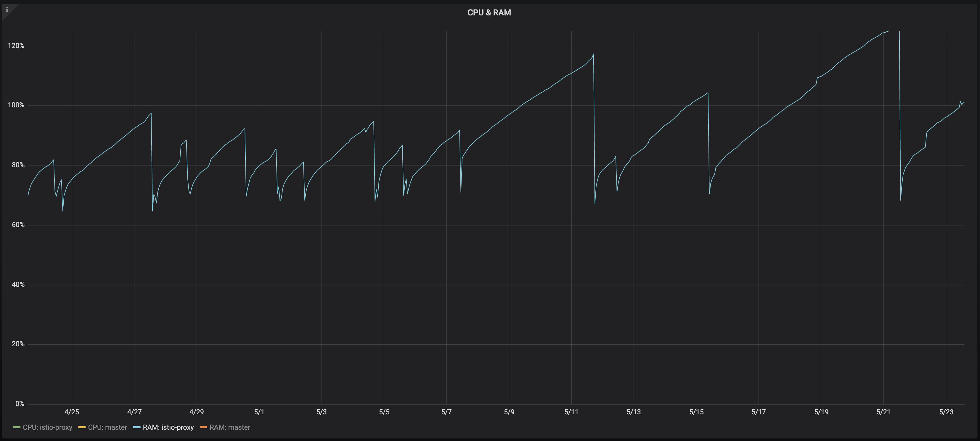Open the CPU & RAM panel title menu
Screen dimensions: 980x441
[489, 12]
